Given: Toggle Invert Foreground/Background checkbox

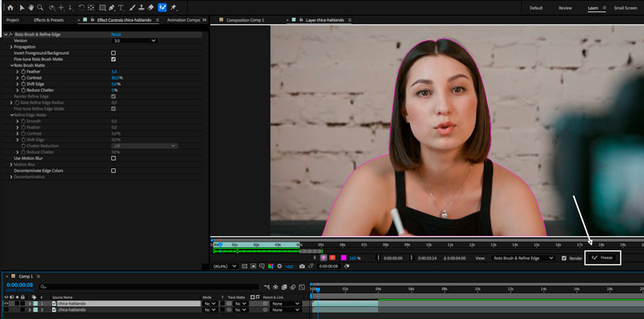Looking at the screenshot, I should pyautogui.click(x=114, y=53).
